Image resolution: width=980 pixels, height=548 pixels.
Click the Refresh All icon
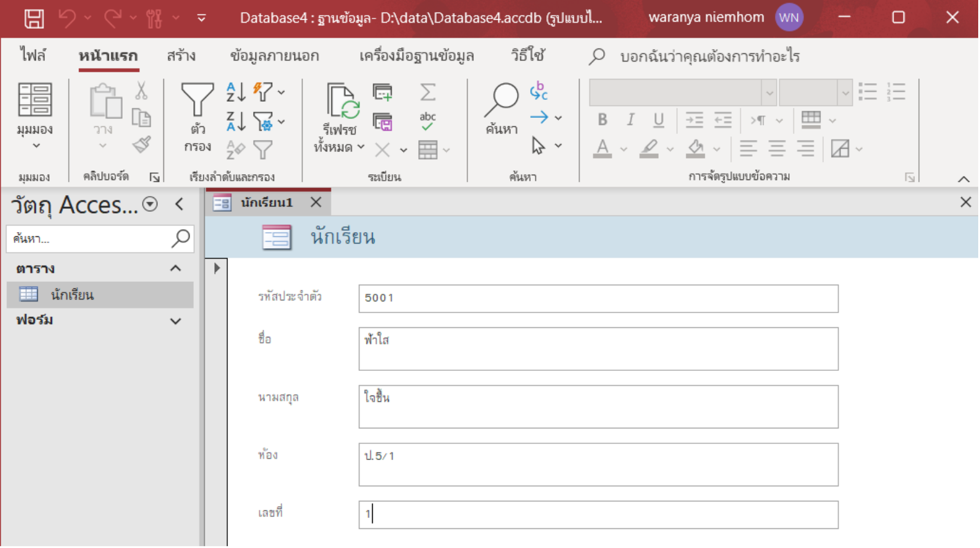[342, 101]
